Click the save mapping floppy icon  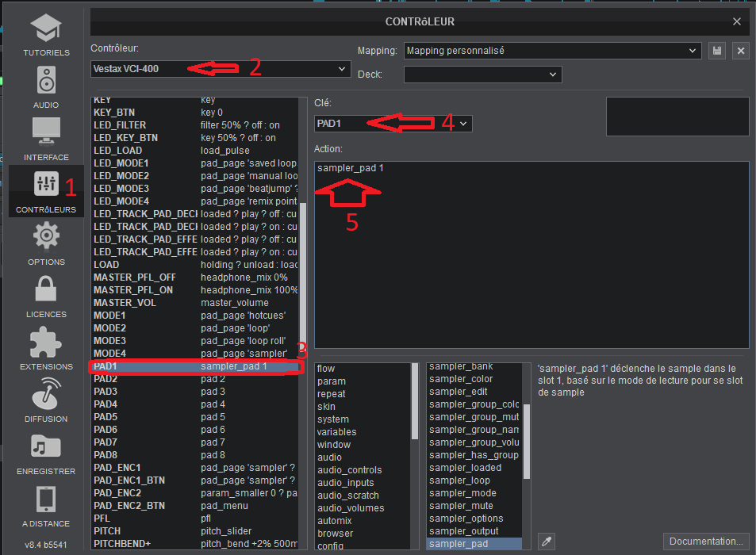pyautogui.click(x=716, y=51)
